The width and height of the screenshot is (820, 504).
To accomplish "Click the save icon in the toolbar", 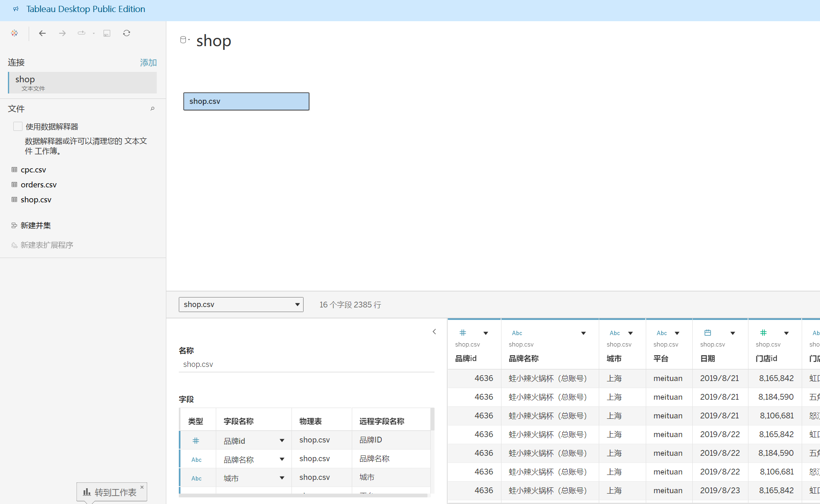I will coord(107,33).
